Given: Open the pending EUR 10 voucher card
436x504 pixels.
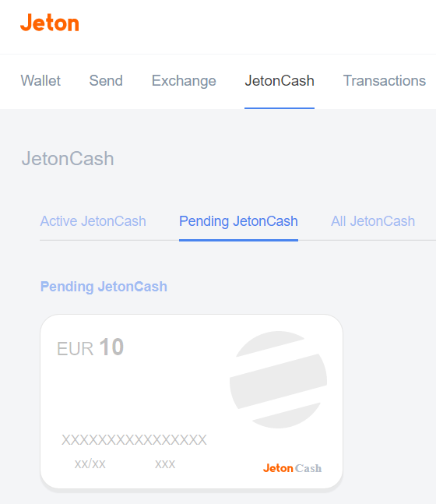Looking at the screenshot, I should click(192, 401).
